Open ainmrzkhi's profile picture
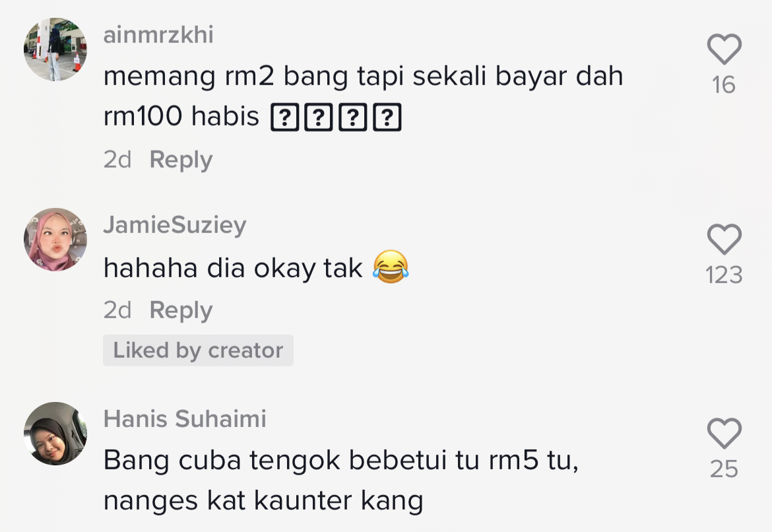Image resolution: width=772 pixels, height=532 pixels. point(55,50)
